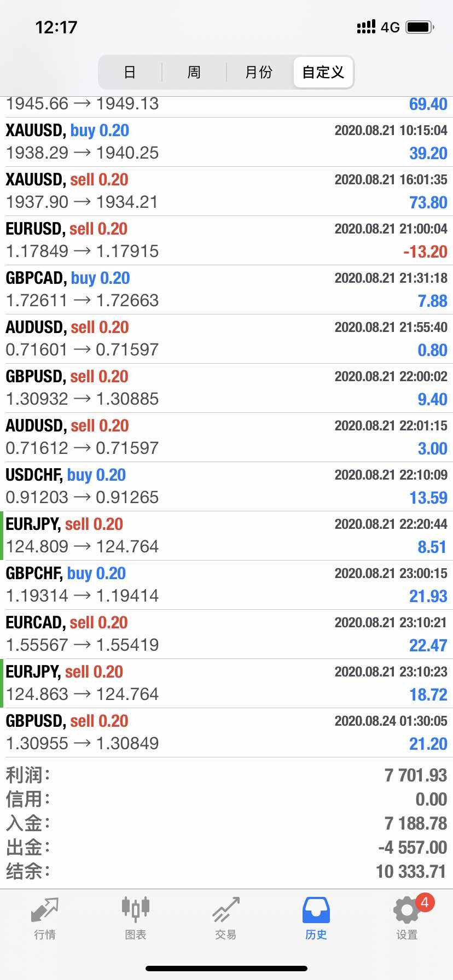Open XAUUSD sell trade at 16:01:35
Viewport: 453px width, 980px height.
point(226,191)
